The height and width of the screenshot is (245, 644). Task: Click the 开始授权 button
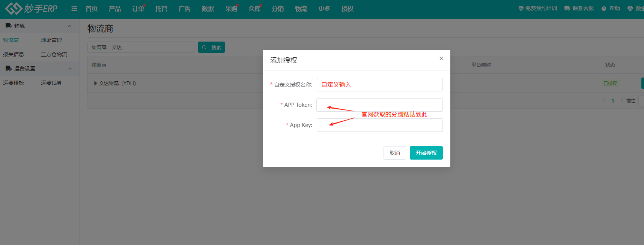[426, 153]
